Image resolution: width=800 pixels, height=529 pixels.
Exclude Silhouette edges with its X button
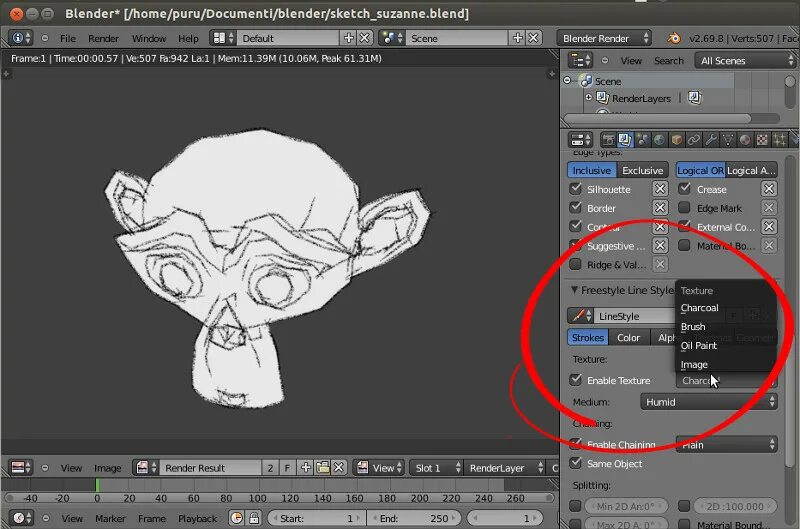660,189
